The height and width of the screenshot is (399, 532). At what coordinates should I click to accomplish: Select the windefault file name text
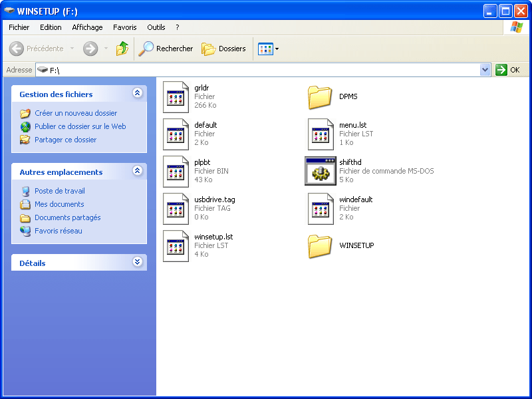(356, 199)
